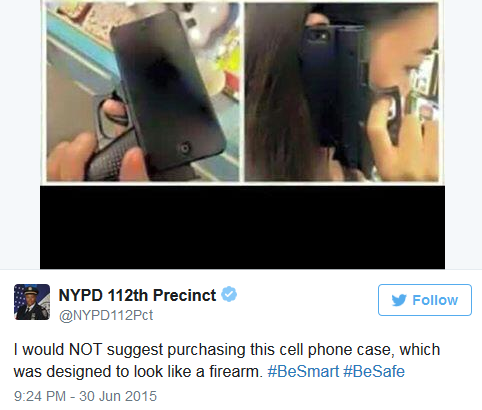
Task: Click the black bar beneath the photos
Action: [x=242, y=227]
